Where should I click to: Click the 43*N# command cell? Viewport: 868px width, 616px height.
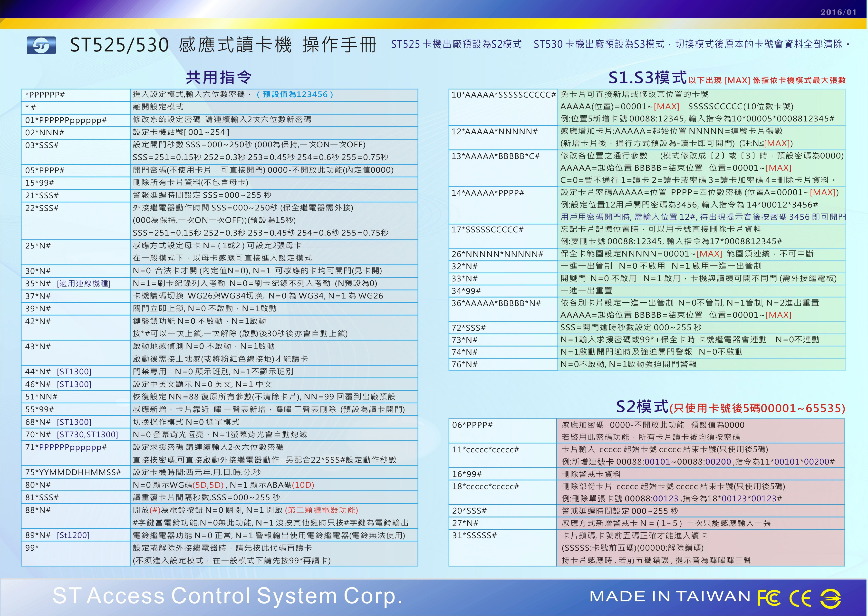(x=76, y=352)
